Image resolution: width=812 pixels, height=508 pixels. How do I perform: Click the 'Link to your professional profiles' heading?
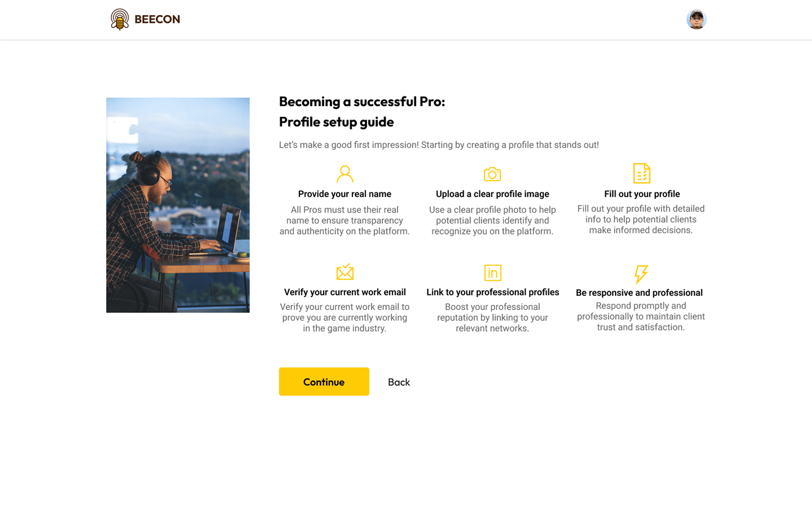[x=492, y=292]
